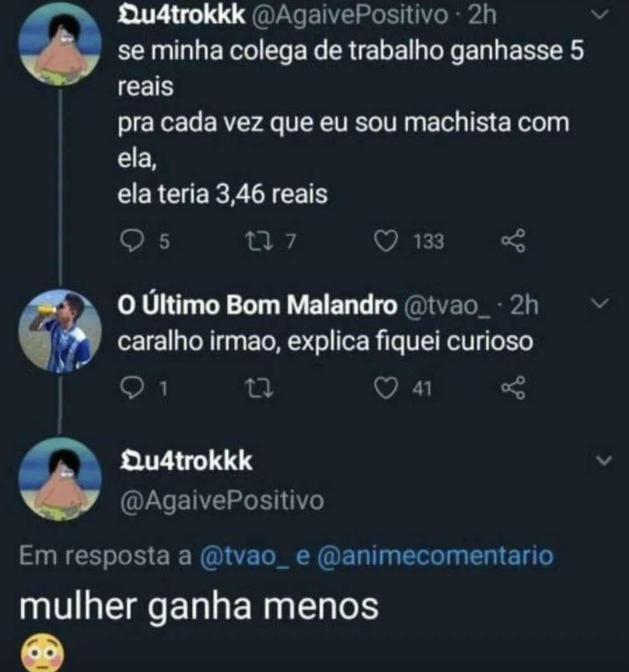Open the O Último Bom Malandro display name
Viewport: 629px width, 672px height.
pyautogui.click(x=257, y=306)
